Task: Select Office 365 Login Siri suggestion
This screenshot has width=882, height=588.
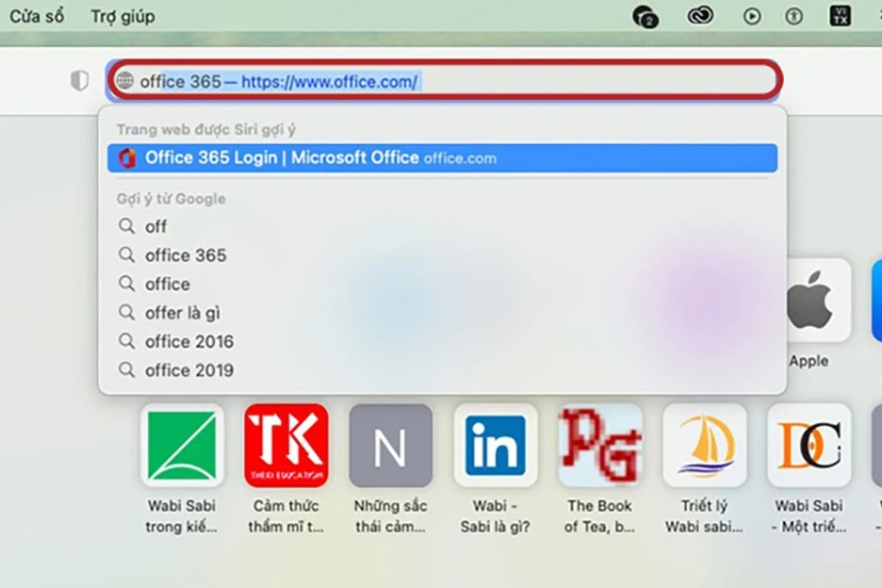Action: [443, 158]
